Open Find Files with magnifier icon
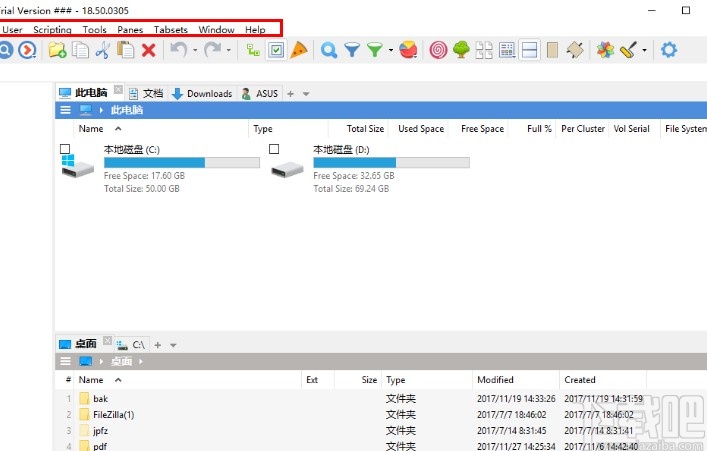Viewport: 707px width, 451px height. coord(329,50)
